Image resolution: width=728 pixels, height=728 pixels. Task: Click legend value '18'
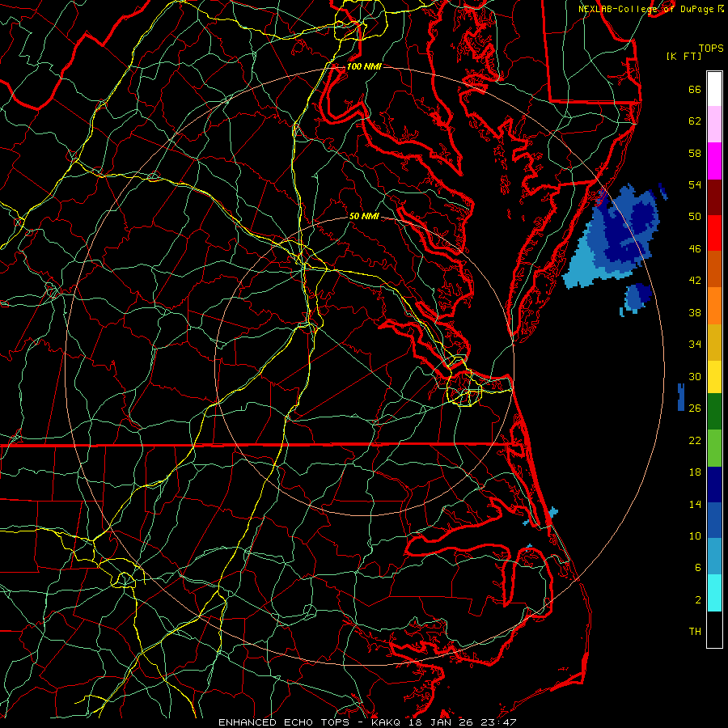click(695, 472)
